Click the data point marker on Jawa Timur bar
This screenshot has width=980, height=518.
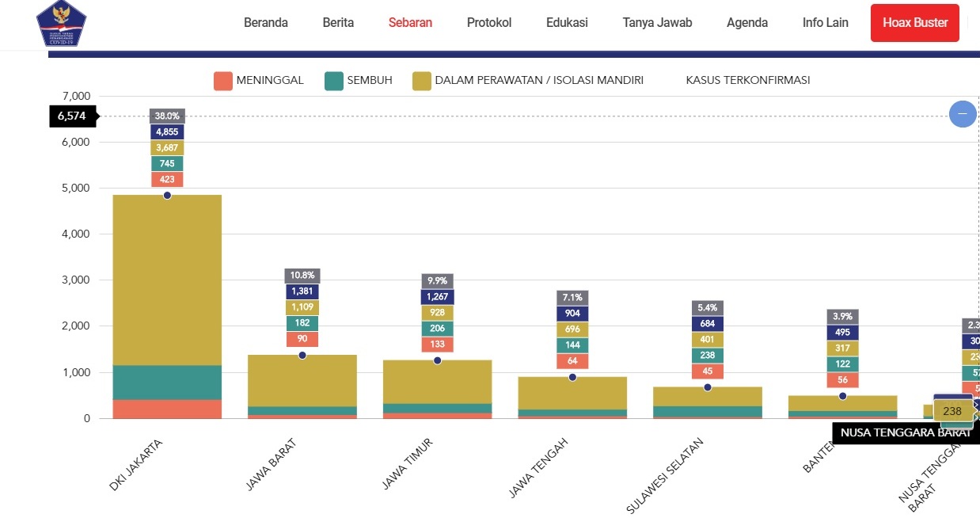(437, 360)
